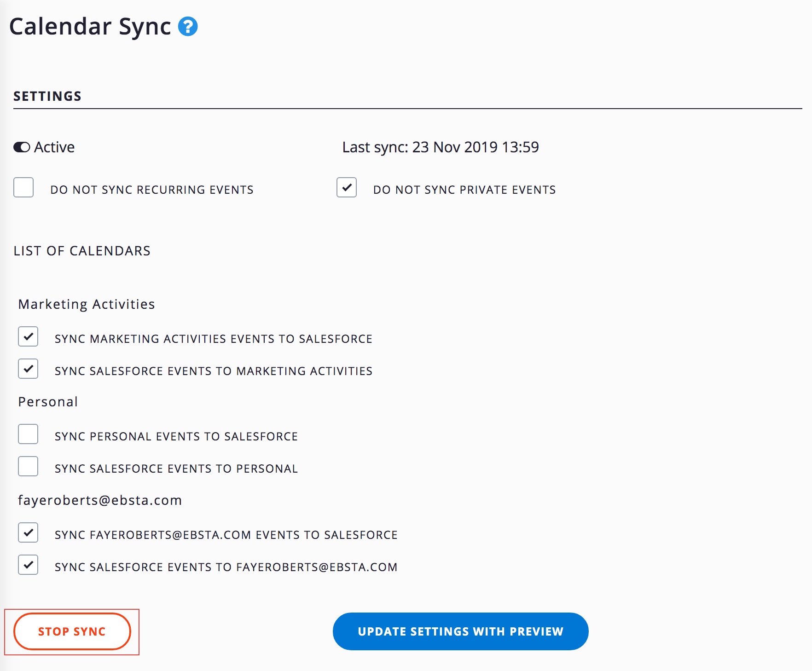812x671 pixels.
Task: Uncheck Sync Marketing Activities Events to Salesforce
Action: coord(28,336)
